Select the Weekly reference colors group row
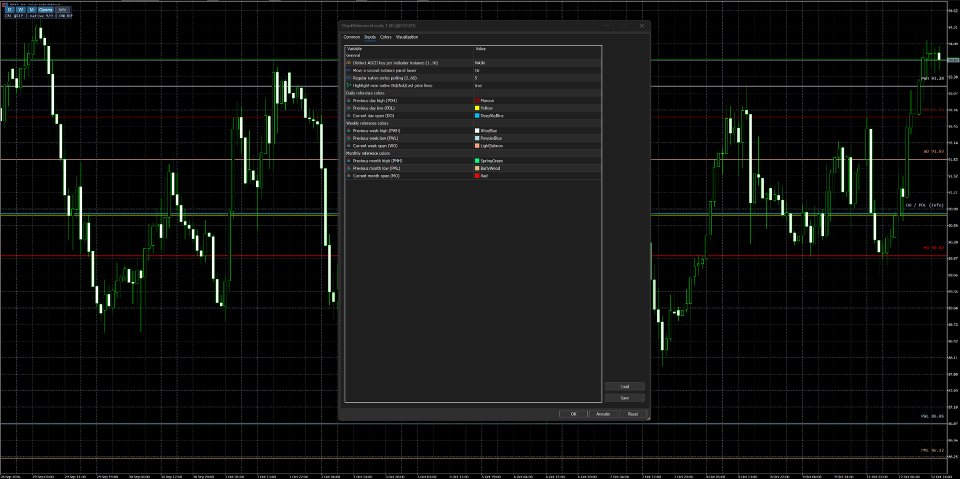The image size is (960, 479). click(x=473, y=123)
